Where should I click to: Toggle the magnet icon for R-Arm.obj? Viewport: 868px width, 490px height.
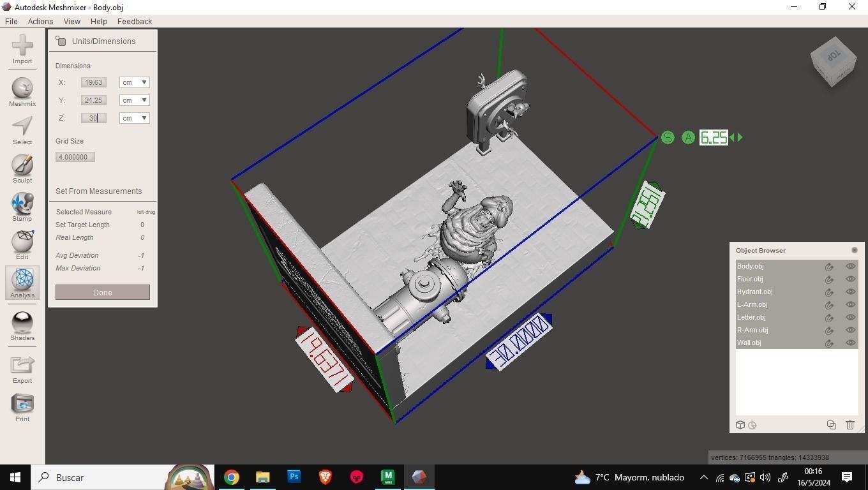[829, 330]
